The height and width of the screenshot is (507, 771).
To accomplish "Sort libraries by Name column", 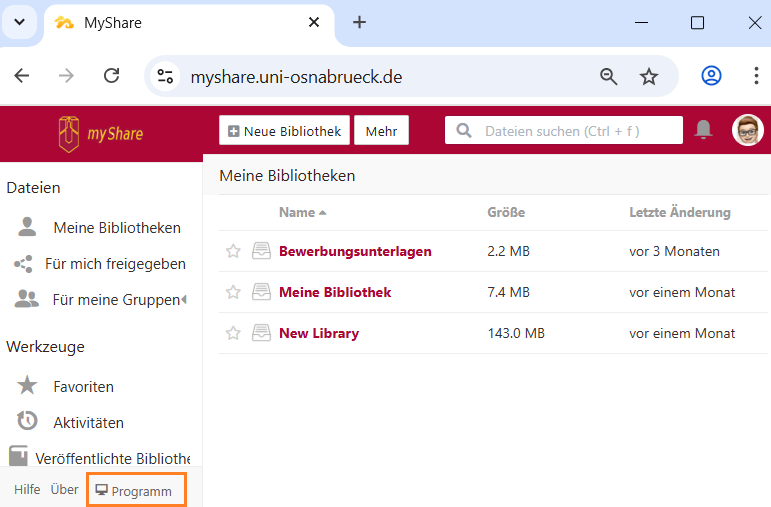I will [297, 212].
